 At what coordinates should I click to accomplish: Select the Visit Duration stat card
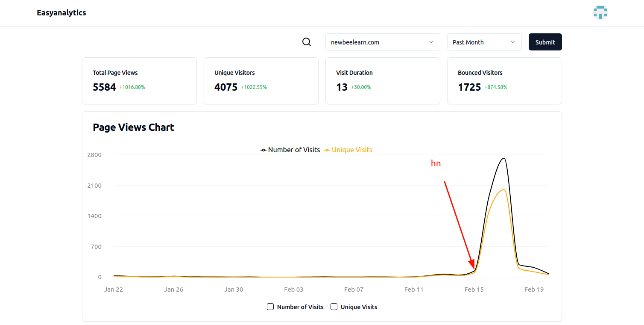pyautogui.click(x=383, y=81)
